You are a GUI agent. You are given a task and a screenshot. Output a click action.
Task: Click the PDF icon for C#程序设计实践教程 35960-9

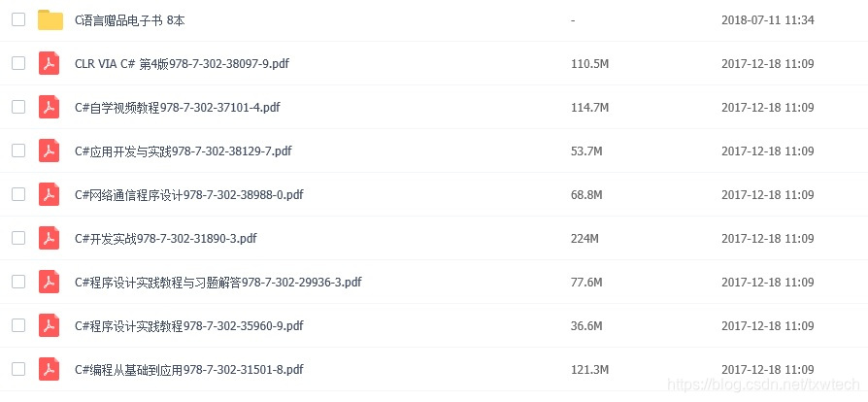(50, 326)
